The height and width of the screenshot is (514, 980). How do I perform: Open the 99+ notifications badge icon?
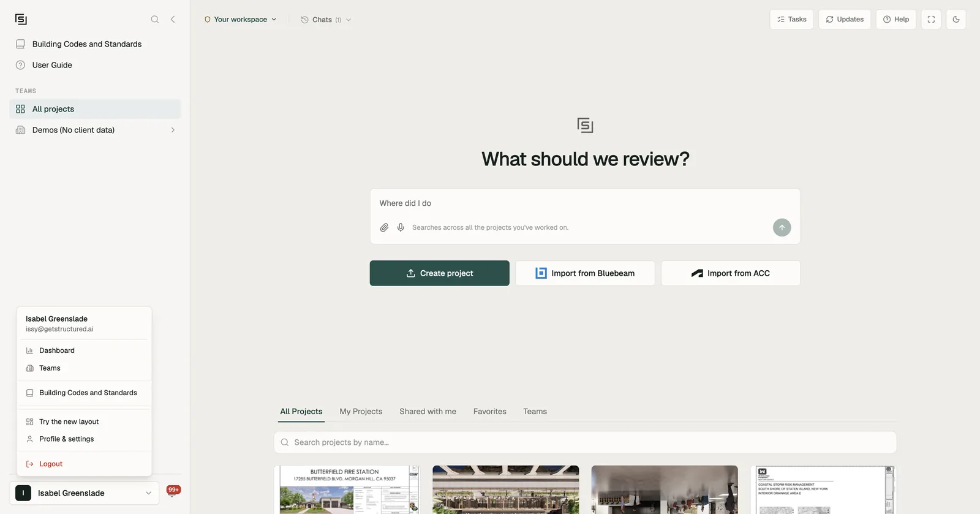click(x=173, y=491)
